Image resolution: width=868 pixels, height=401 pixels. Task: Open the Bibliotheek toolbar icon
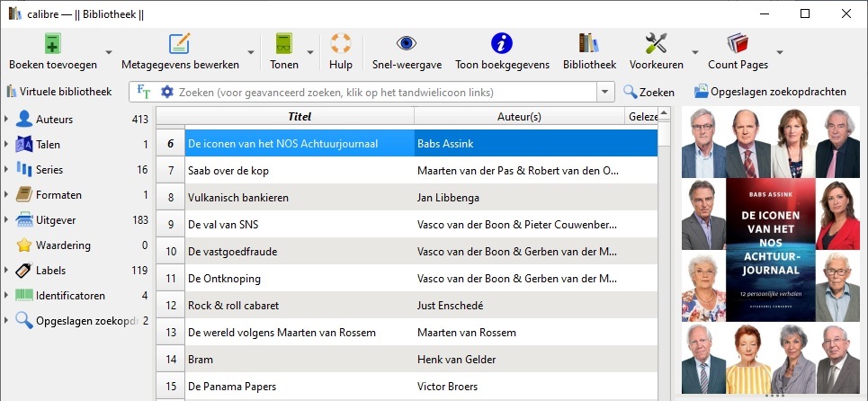tap(589, 43)
